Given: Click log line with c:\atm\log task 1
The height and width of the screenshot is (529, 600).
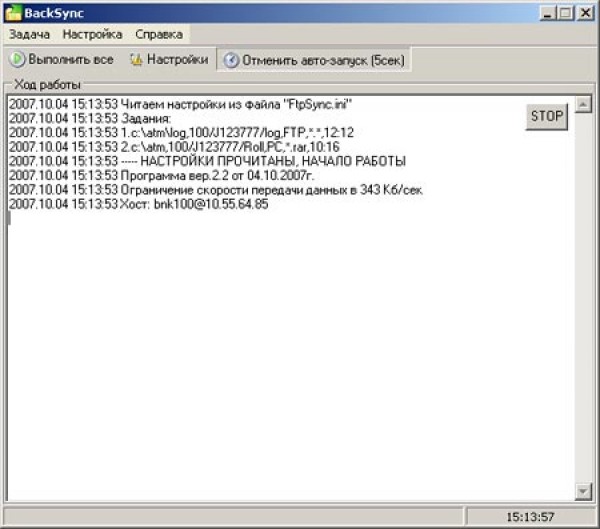Looking at the screenshot, I should 181,133.
